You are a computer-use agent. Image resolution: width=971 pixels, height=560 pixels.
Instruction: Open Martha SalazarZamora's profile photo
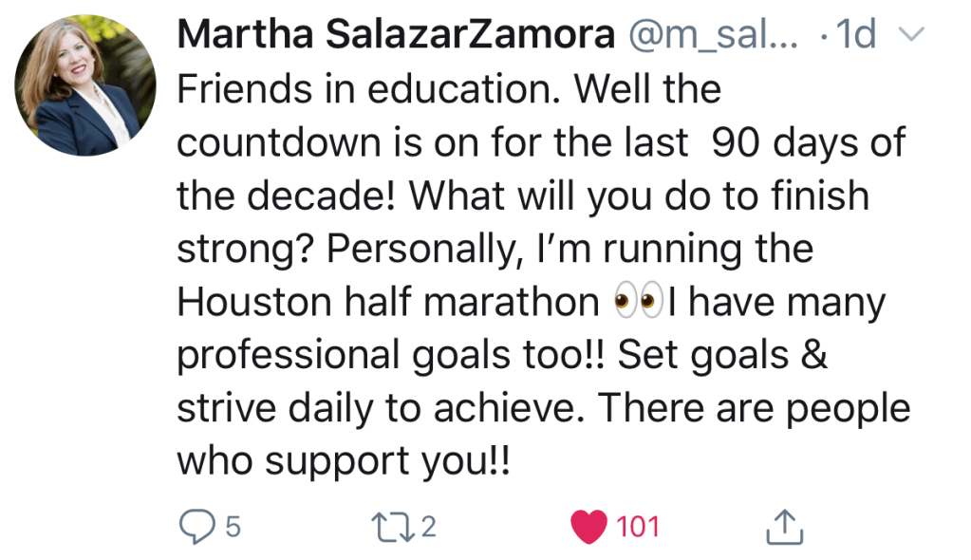tap(85, 86)
